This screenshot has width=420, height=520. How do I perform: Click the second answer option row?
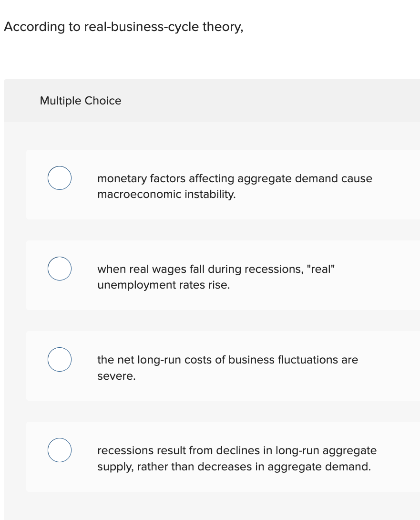[215, 275]
